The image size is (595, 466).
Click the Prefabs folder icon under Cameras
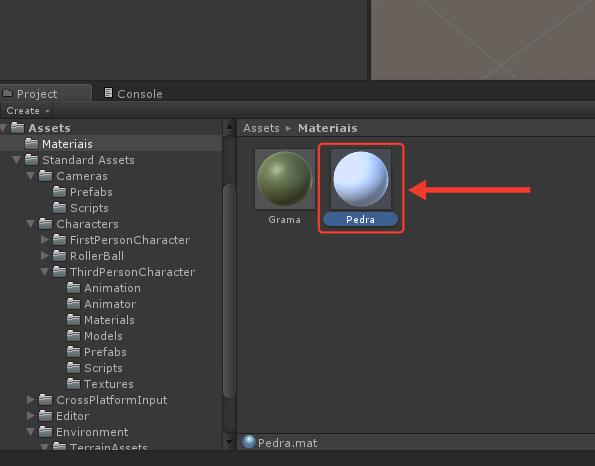(x=59, y=192)
